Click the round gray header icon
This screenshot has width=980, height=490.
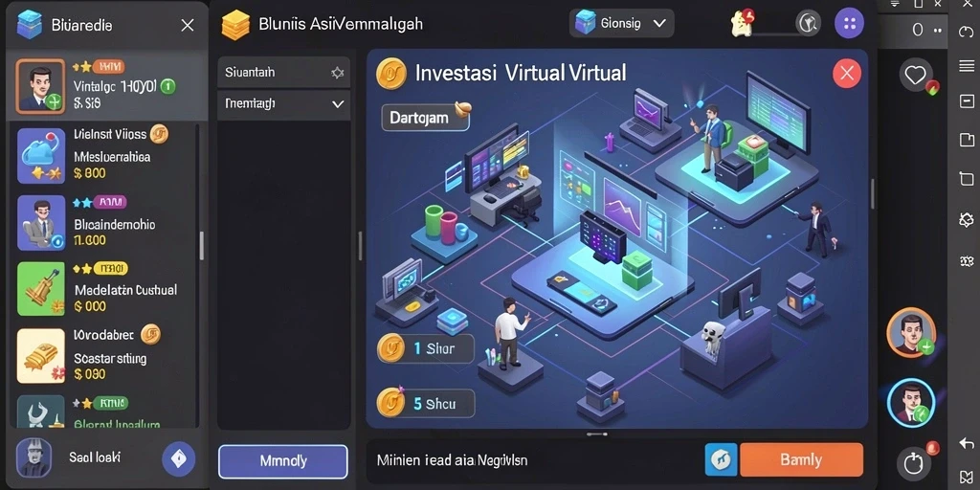click(808, 23)
